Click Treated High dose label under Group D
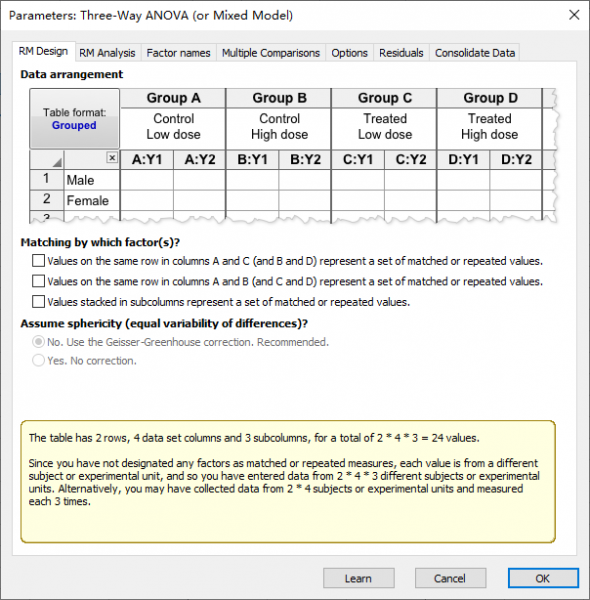Screen dimensions: 590x600 tap(490, 127)
